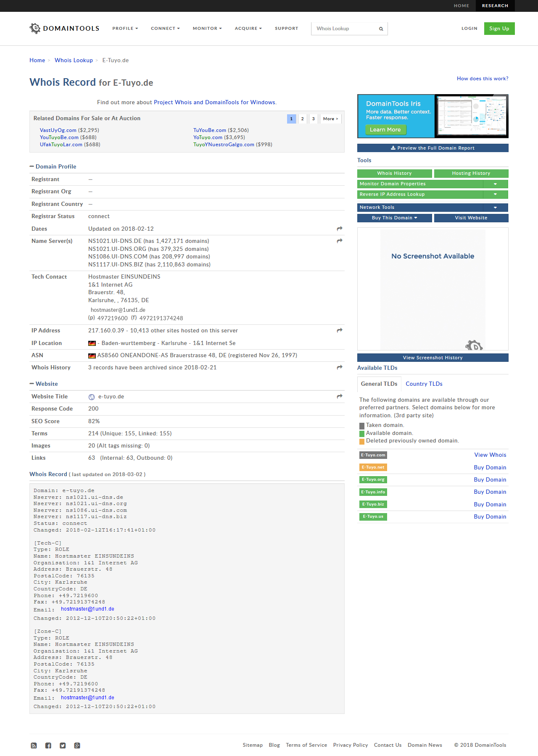Click the Iris product screenshot thumbnail
The image size is (538, 756).
pos(471,116)
